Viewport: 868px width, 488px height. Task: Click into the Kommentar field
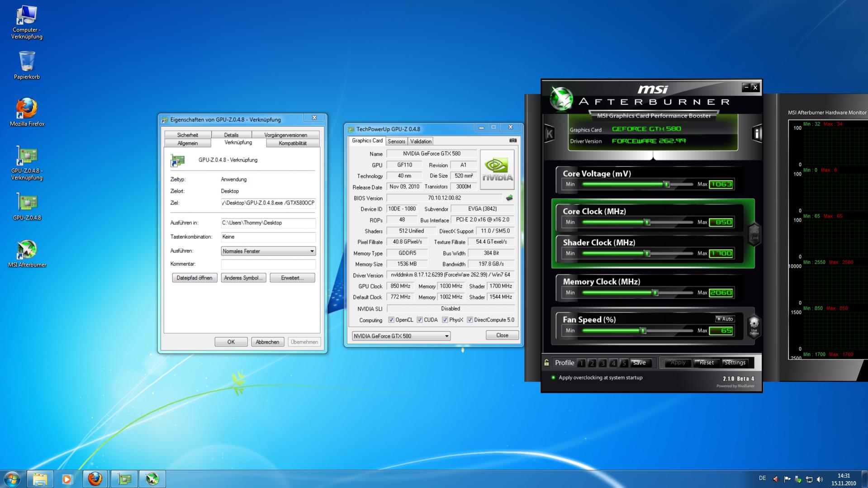point(268,264)
